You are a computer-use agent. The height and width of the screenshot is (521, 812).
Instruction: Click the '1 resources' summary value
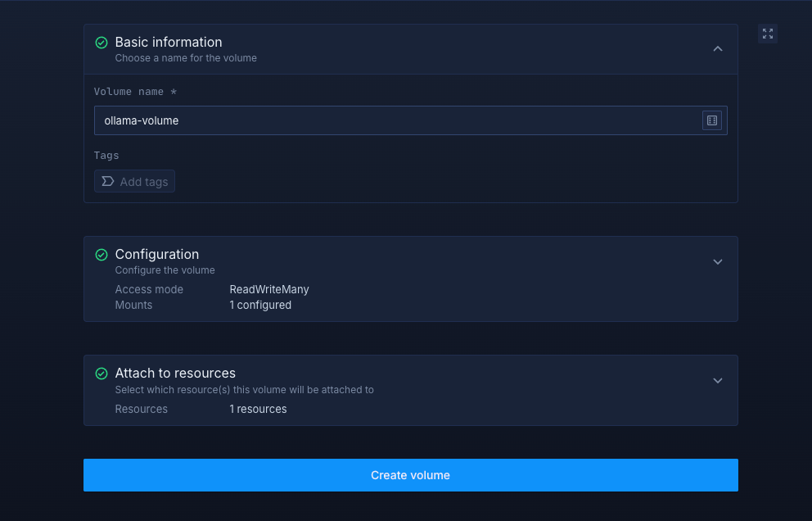pyautogui.click(x=258, y=409)
